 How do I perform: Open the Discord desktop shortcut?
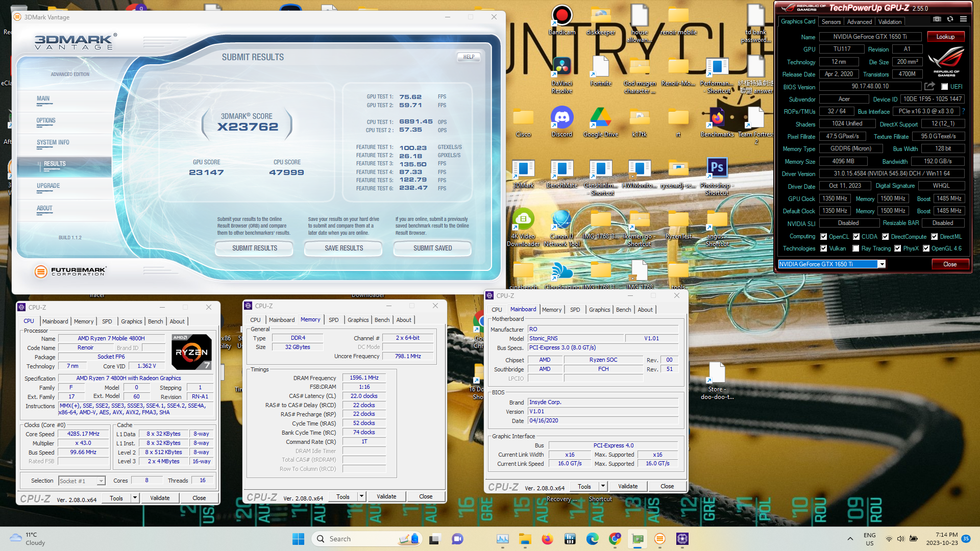pyautogui.click(x=562, y=122)
